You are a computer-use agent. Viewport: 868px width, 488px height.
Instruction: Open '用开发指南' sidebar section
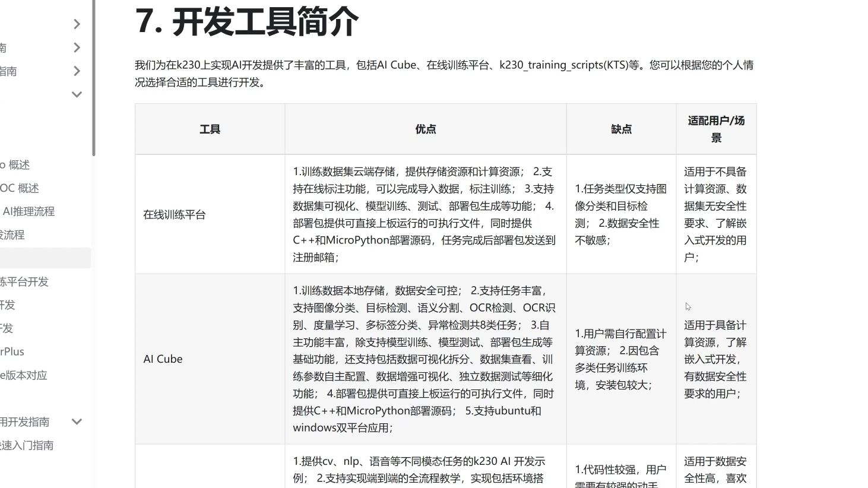[x=25, y=422]
